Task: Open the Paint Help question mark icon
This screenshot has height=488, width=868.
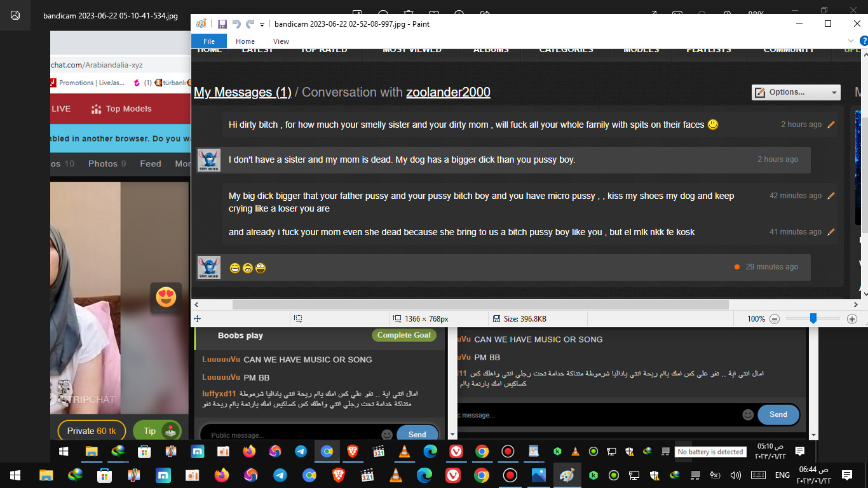Action: click(x=863, y=41)
